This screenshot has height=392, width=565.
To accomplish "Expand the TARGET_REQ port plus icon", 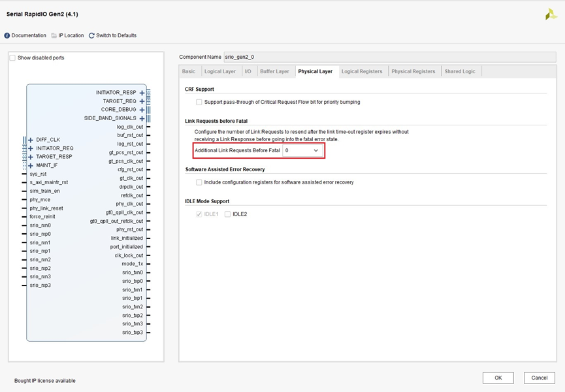I will (x=142, y=102).
